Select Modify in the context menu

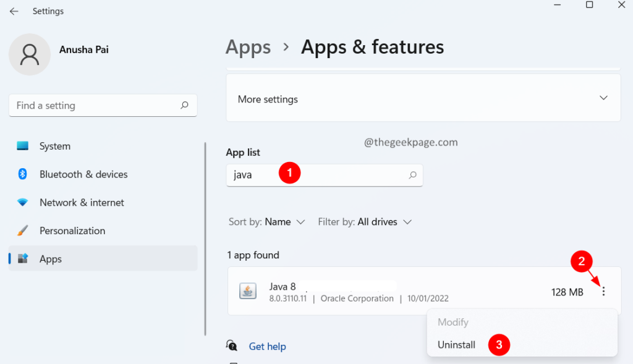pos(453,322)
